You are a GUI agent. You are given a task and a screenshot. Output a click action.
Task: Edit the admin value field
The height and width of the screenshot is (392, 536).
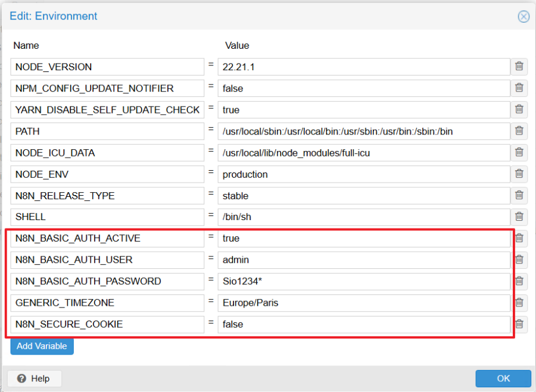363,260
